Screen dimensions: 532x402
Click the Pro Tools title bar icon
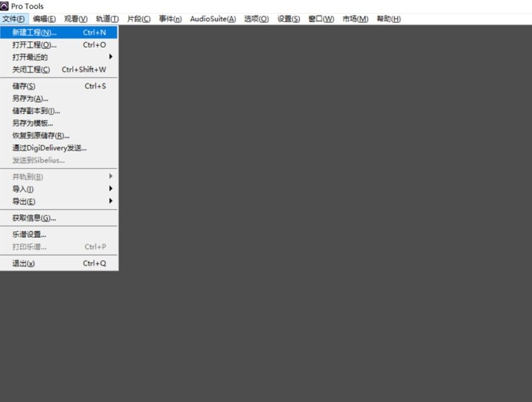[x=5, y=6]
